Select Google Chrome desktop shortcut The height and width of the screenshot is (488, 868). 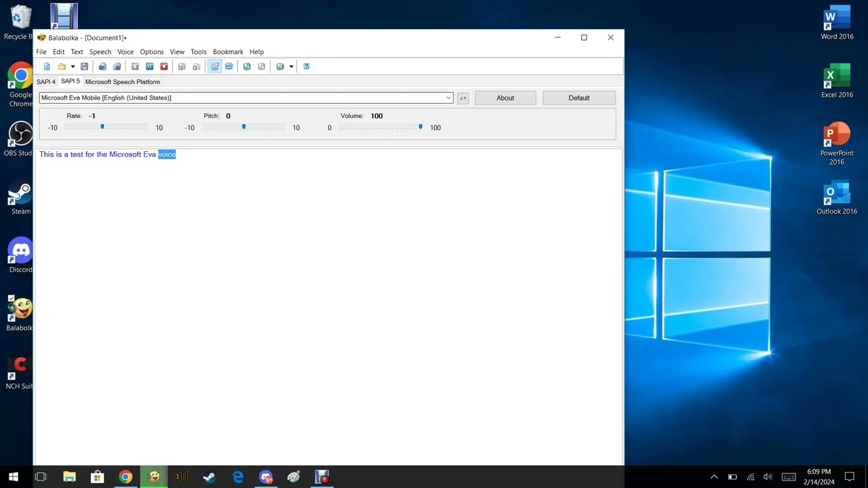20,85
